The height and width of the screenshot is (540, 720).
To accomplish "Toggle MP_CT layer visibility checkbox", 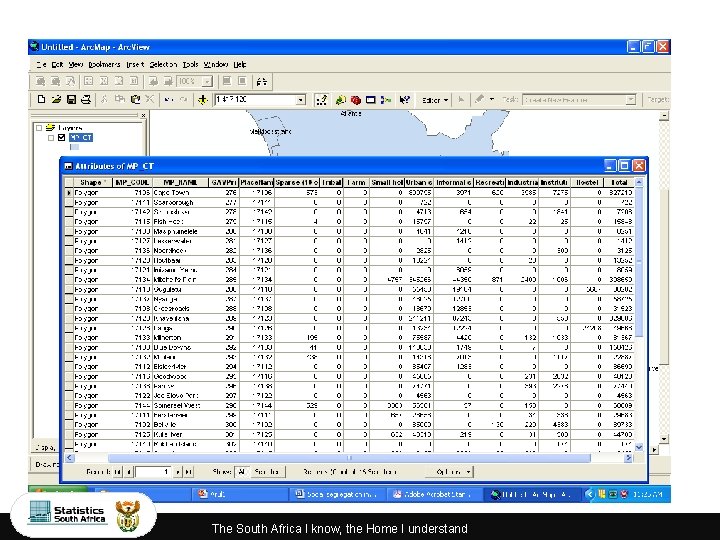I will (x=62, y=137).
